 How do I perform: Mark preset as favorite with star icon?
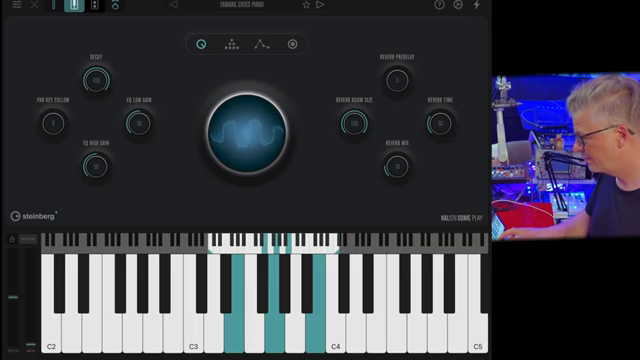pyautogui.click(x=306, y=4)
